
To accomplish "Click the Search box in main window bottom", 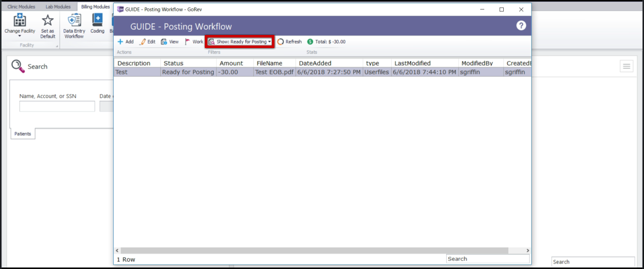I will (593, 261).
